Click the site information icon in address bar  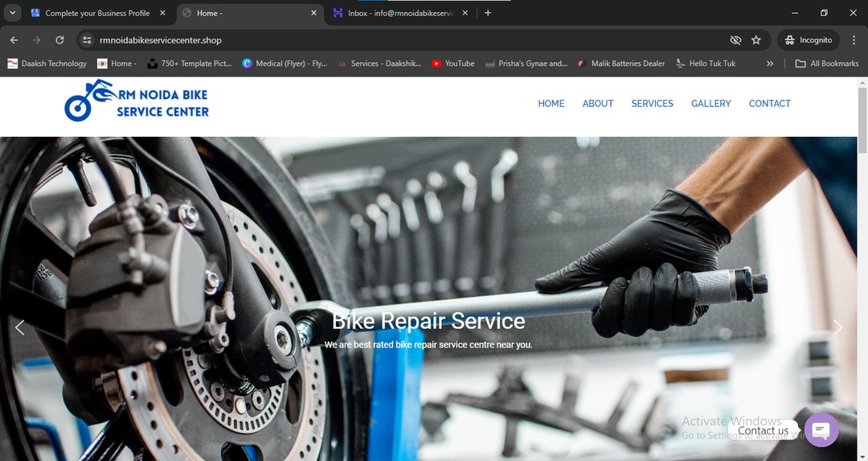coord(88,40)
